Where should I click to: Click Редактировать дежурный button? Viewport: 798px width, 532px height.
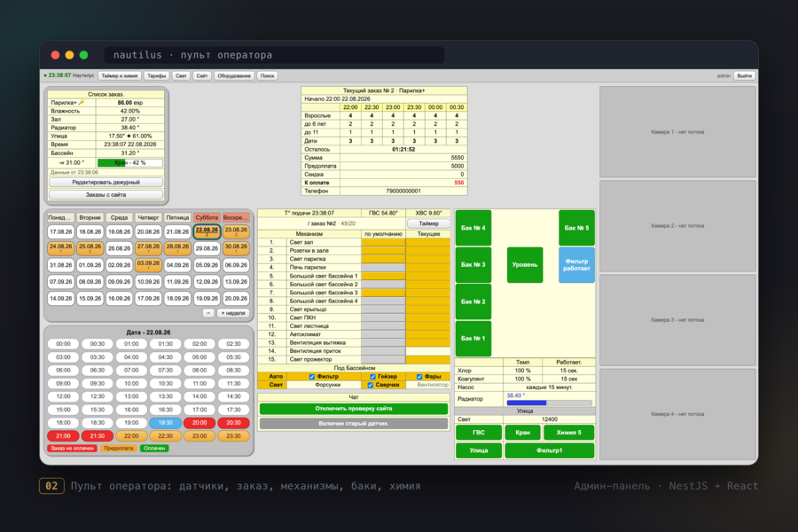tap(106, 183)
